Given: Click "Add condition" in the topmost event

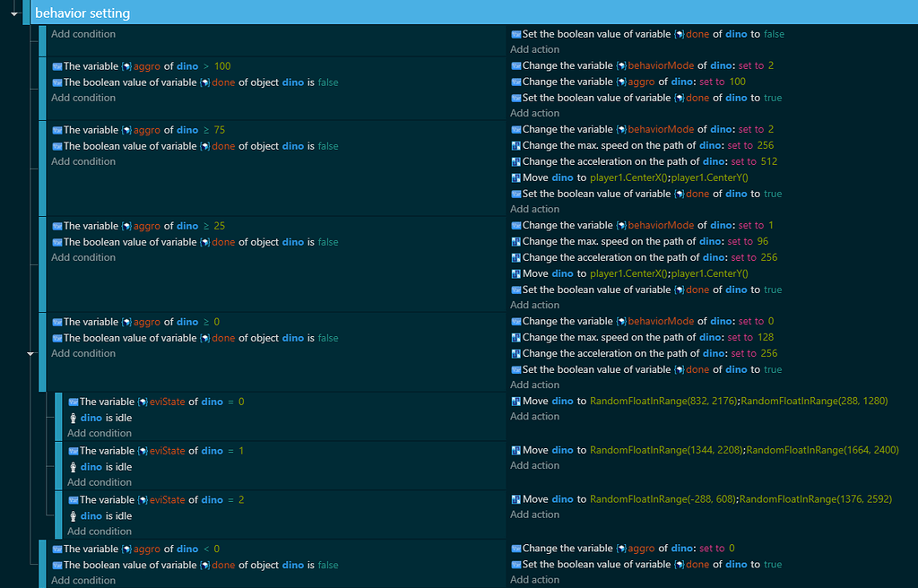Looking at the screenshot, I should [x=83, y=34].
